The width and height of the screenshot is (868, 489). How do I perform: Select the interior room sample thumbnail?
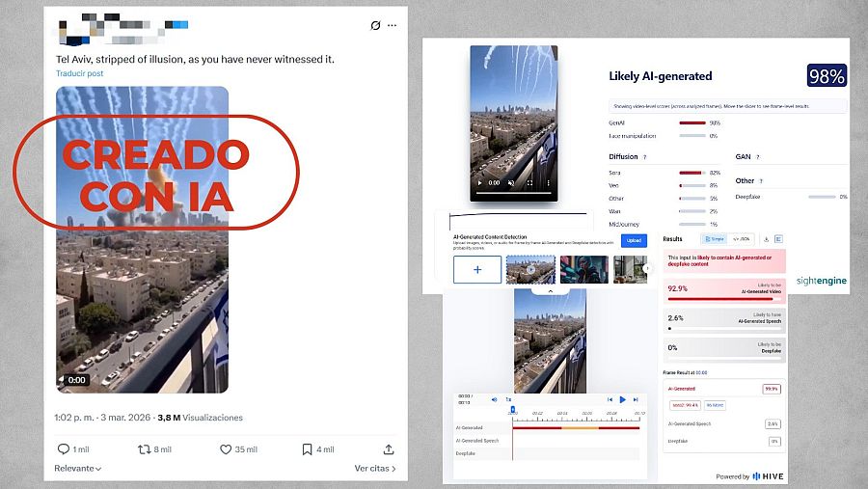click(x=630, y=270)
